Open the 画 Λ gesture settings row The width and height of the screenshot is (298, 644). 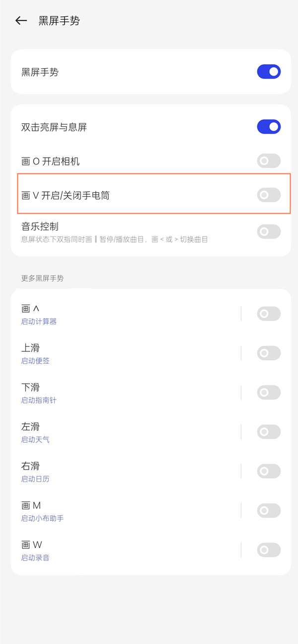(x=124, y=314)
